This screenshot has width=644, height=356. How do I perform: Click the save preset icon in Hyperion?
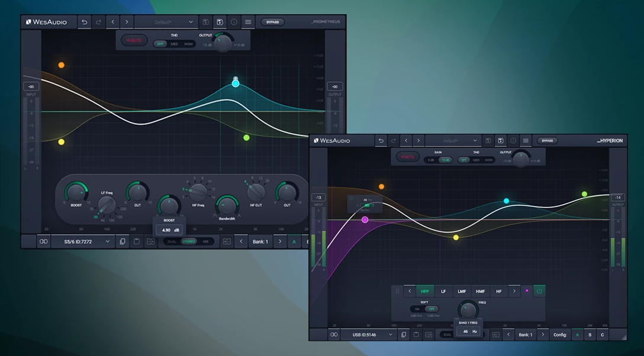[501, 141]
